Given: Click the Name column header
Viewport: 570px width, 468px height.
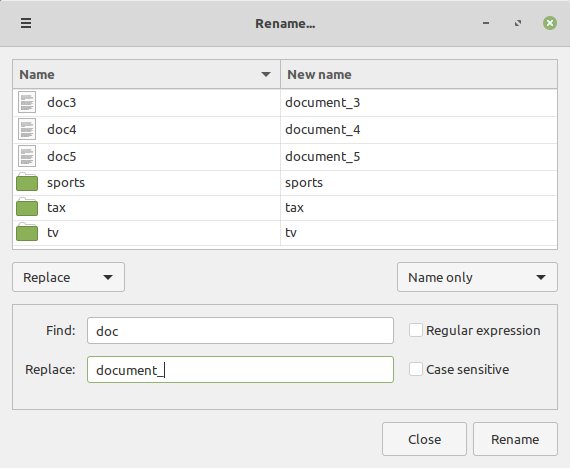Looking at the screenshot, I should click(146, 75).
